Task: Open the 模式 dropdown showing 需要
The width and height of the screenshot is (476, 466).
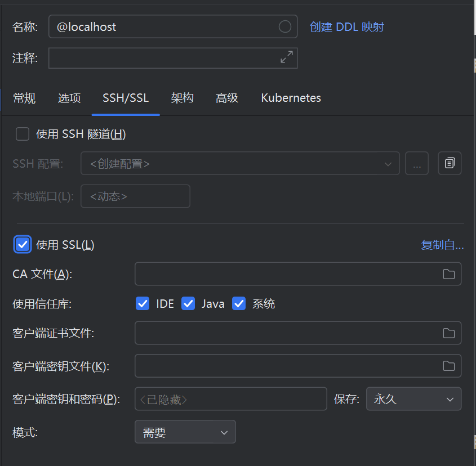Action: point(185,432)
